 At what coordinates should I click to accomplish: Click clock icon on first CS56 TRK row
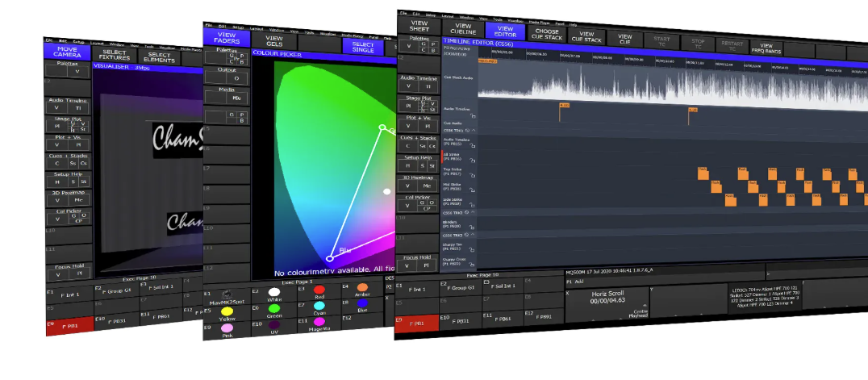tap(466, 131)
